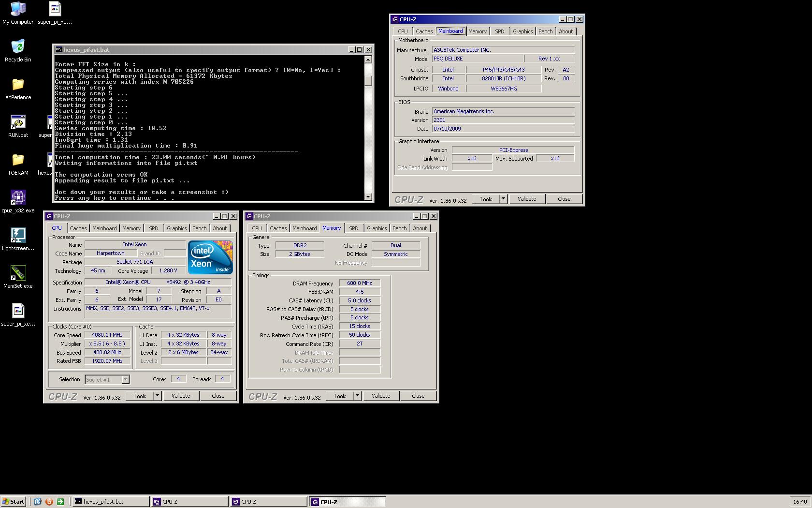Launch Internet Explorer from quick launch
This screenshot has height=508, width=812.
38,502
